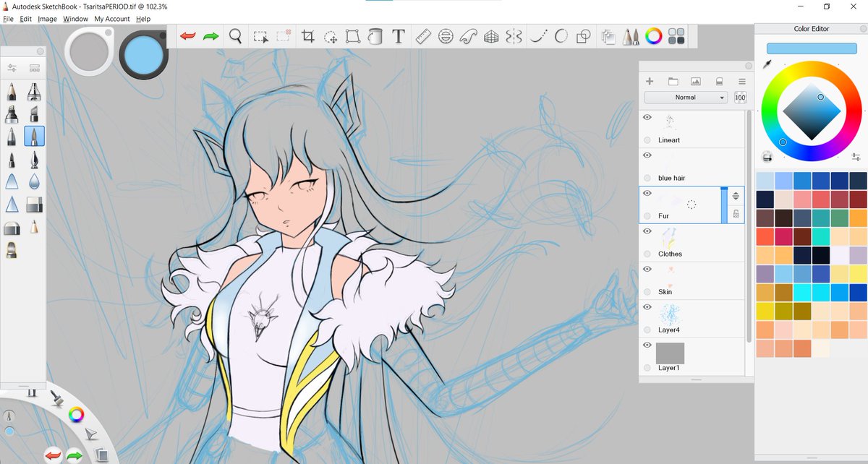
Task: Toggle the Layer Editor from the toolbar
Action: (608, 36)
